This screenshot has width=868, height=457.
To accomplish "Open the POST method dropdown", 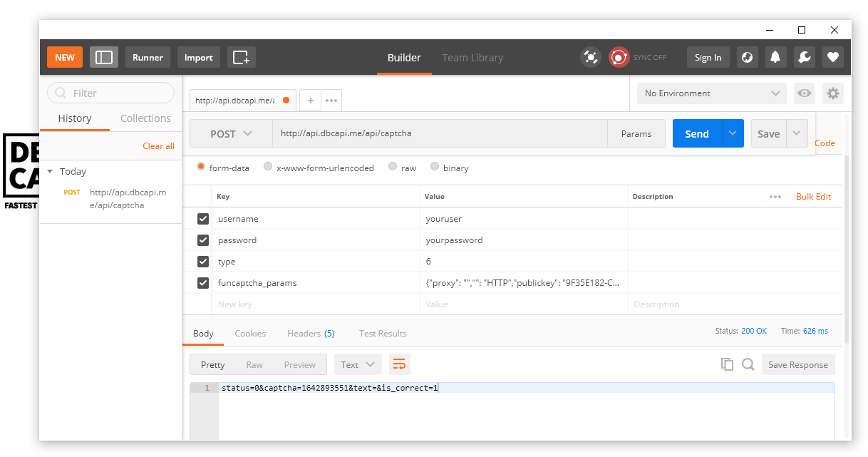I will [x=231, y=134].
